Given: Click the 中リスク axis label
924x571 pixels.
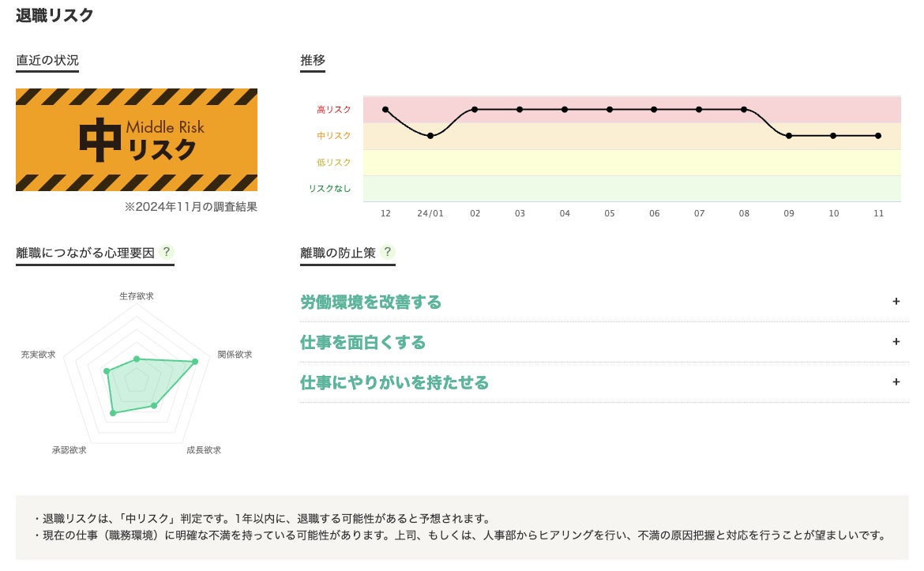Looking at the screenshot, I should [333, 136].
